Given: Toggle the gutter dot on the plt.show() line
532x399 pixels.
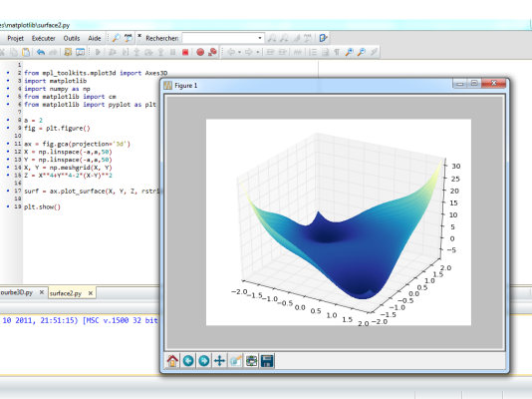Looking at the screenshot, I should (8, 206).
